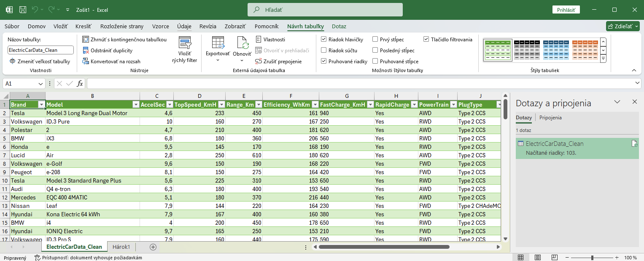Select the green table style swatch

(498, 50)
